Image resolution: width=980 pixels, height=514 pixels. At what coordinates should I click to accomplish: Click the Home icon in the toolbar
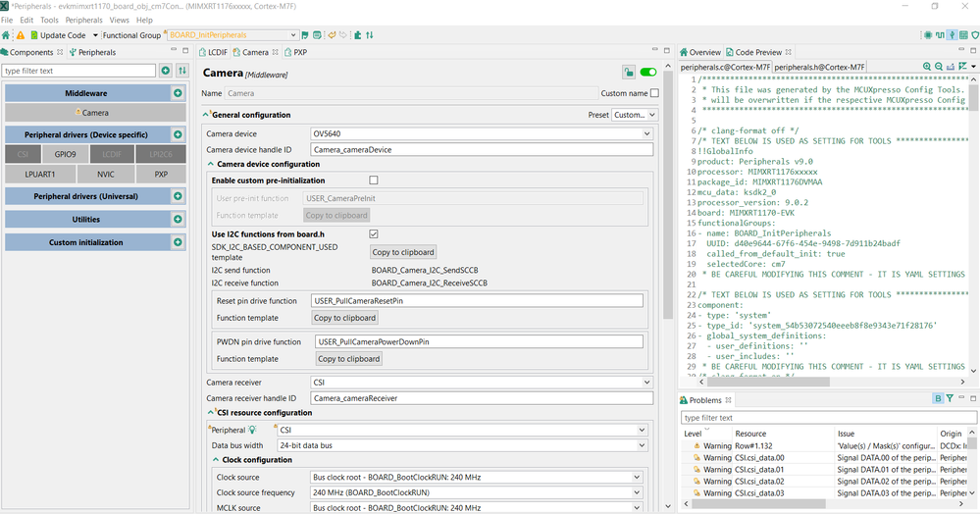pos(6,35)
